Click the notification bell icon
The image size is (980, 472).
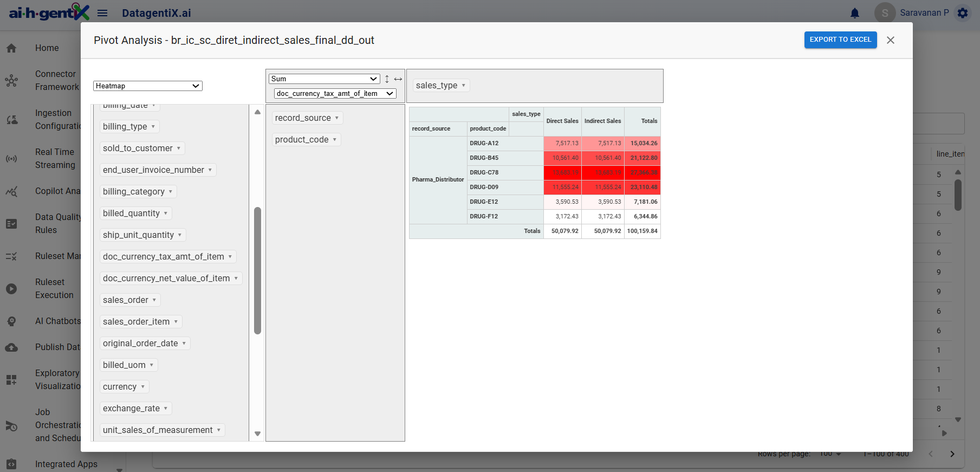(854, 13)
